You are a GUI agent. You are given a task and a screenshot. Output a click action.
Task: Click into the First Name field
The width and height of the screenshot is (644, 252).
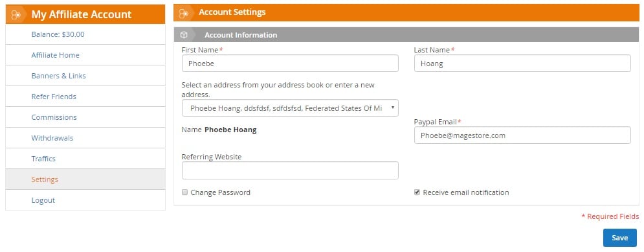point(290,63)
